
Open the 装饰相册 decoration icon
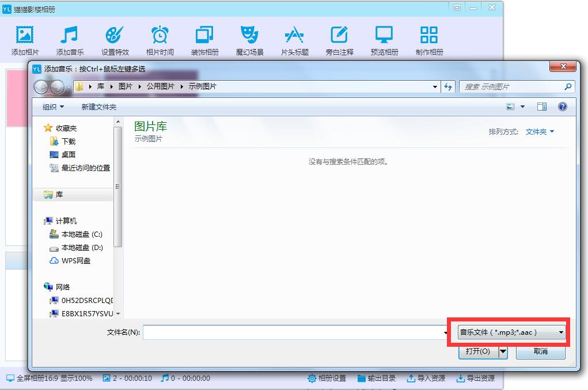tap(204, 35)
